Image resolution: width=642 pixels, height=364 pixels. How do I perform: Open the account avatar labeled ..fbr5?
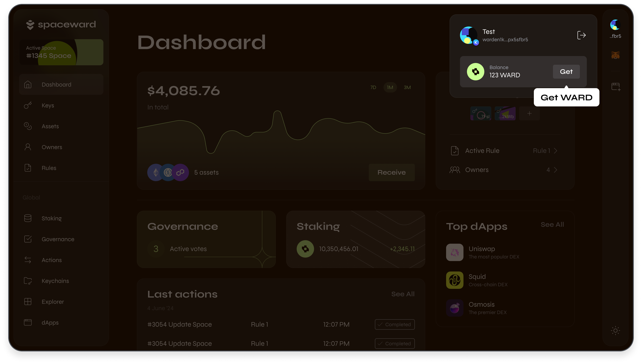pyautogui.click(x=615, y=25)
